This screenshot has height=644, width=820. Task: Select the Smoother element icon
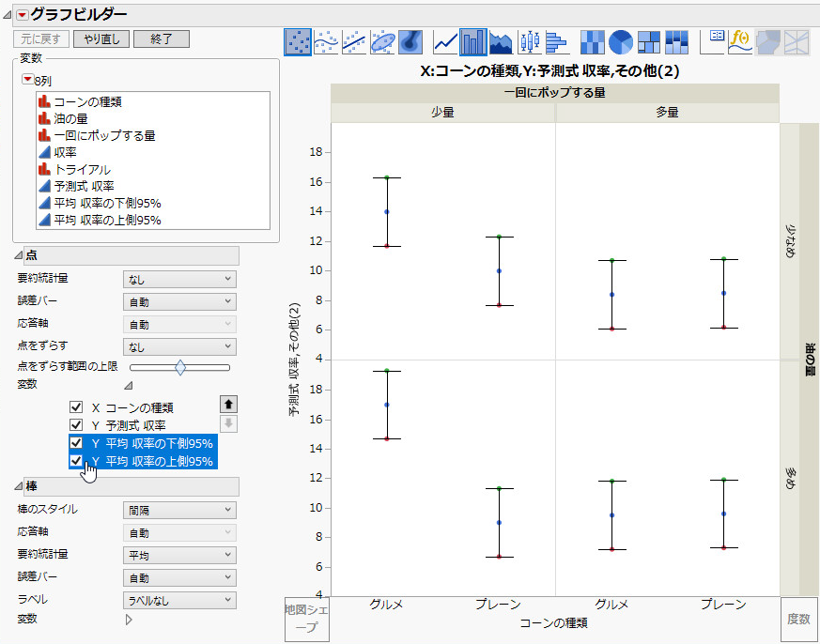[326, 42]
